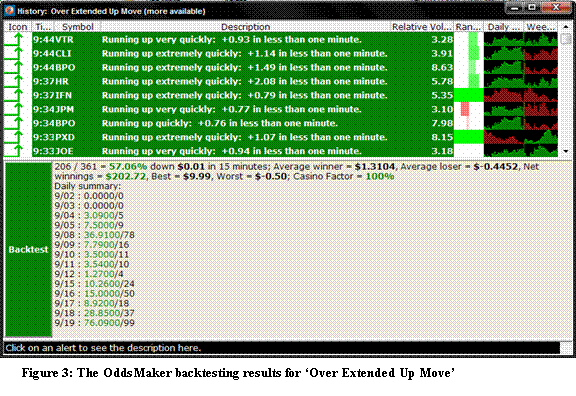Open the weekly chart thumbnail for JPM
The image size is (576, 396).
click(541, 109)
